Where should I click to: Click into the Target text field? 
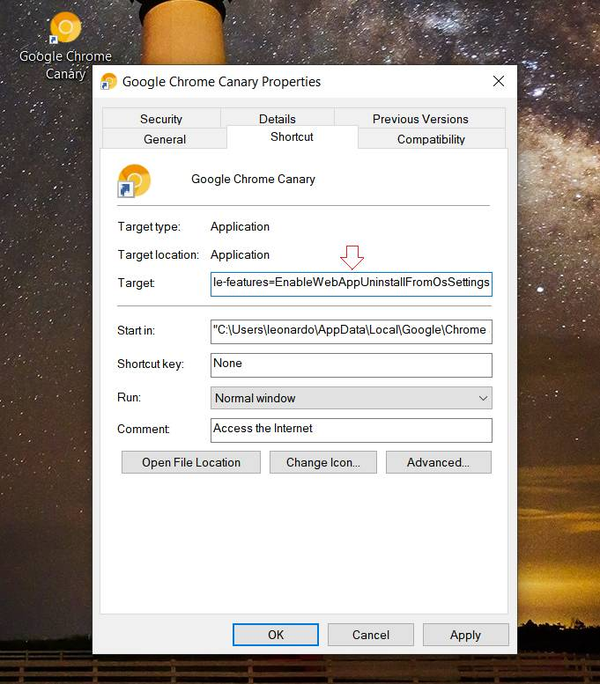coord(351,284)
